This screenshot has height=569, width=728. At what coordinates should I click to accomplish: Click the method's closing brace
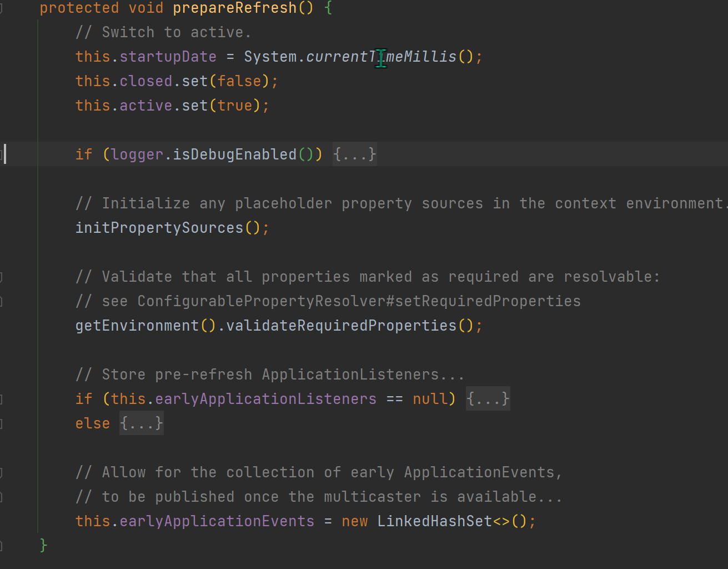tap(44, 545)
